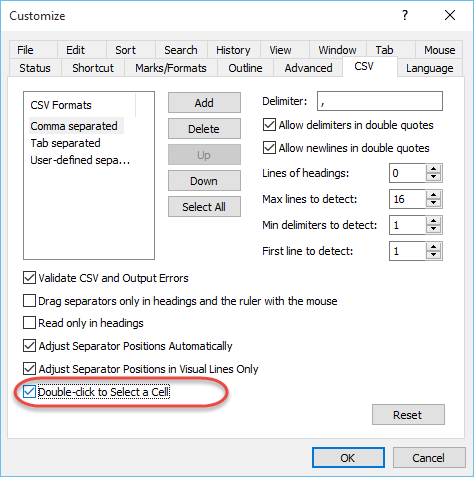The image size is (474, 477).
Task: Click the help question mark icon
Action: pyautogui.click(x=405, y=15)
